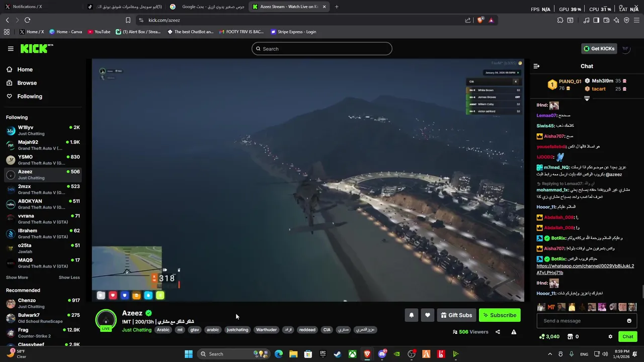Open the hamburger sidebar menu
Screen dimensions: 644x362
tap(11, 49)
